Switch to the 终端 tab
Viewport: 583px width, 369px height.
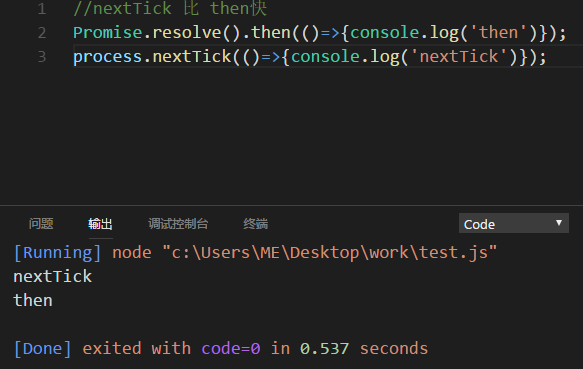[x=256, y=224]
